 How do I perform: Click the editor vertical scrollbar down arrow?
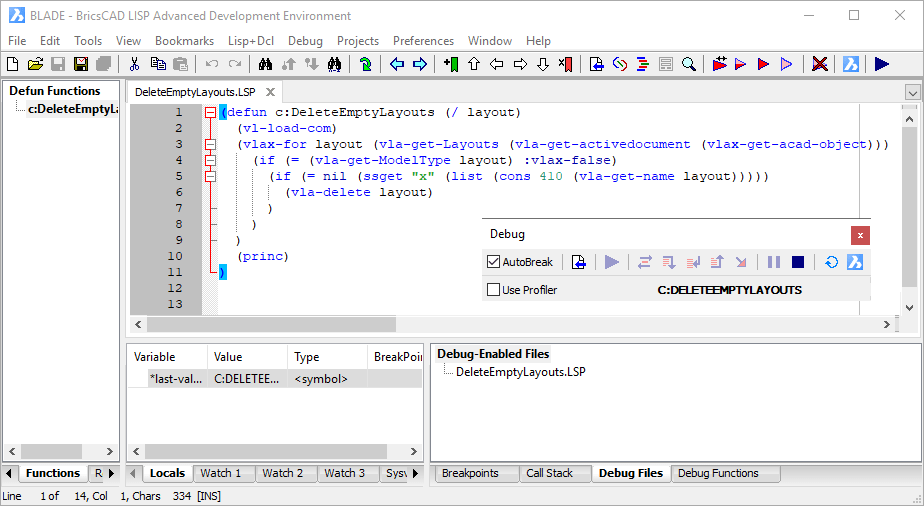(x=909, y=307)
